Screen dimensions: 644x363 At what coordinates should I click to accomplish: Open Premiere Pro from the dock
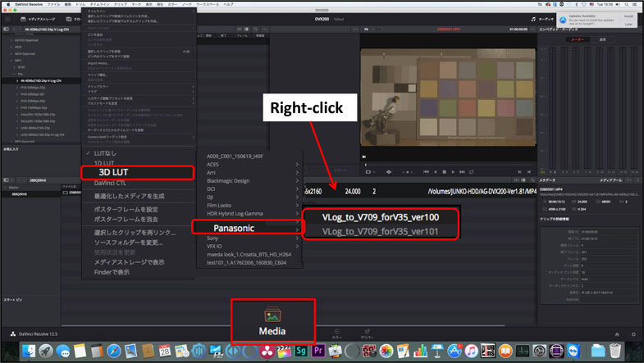point(317,351)
